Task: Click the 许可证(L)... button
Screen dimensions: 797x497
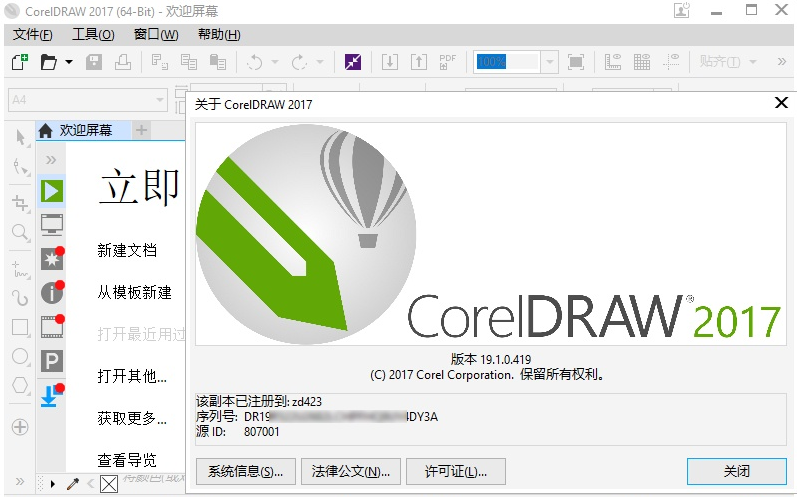Action: (449, 471)
